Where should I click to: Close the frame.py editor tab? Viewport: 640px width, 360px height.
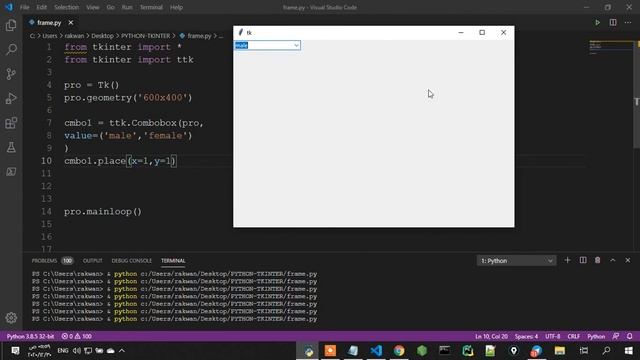coord(71,22)
